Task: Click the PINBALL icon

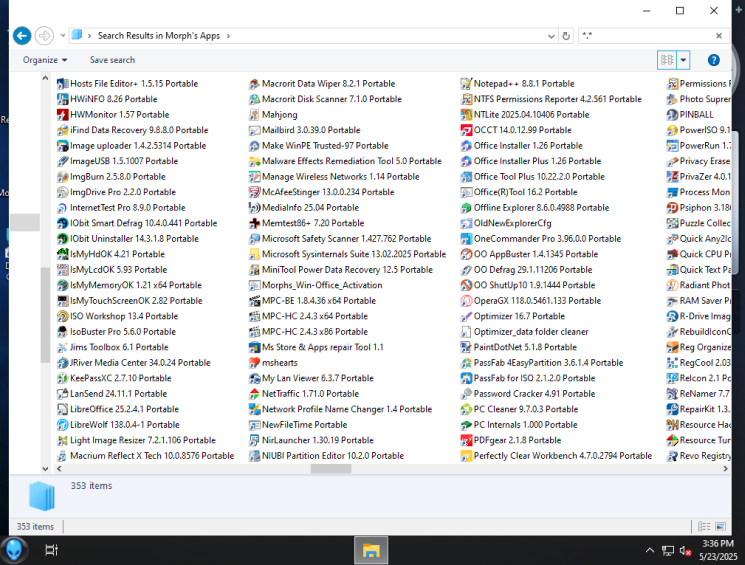Action: pos(672,115)
